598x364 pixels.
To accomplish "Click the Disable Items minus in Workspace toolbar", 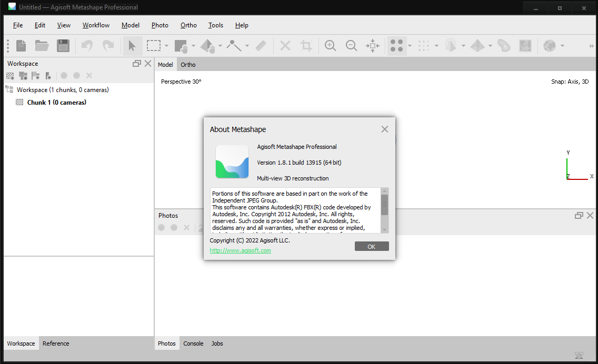I will pos(77,76).
